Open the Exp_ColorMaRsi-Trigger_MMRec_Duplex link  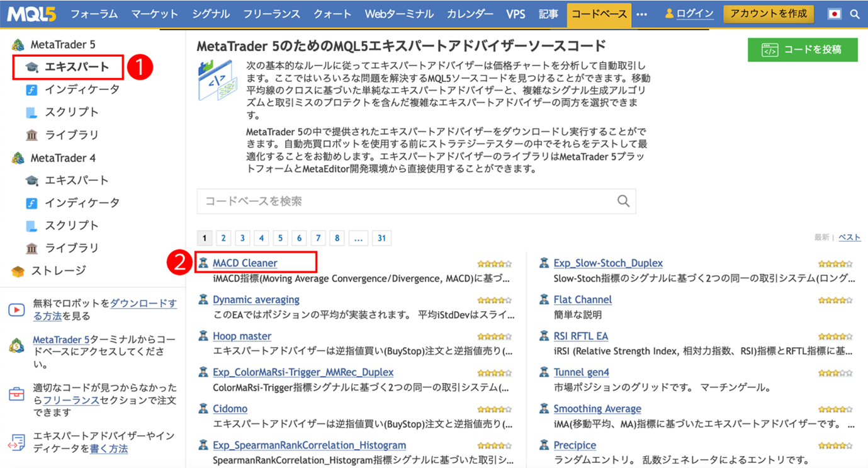click(x=303, y=372)
